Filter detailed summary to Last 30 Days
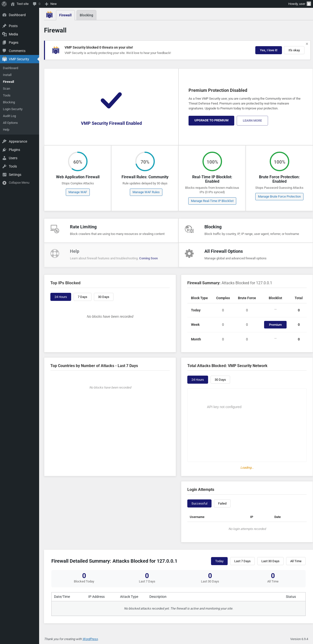 270,561
